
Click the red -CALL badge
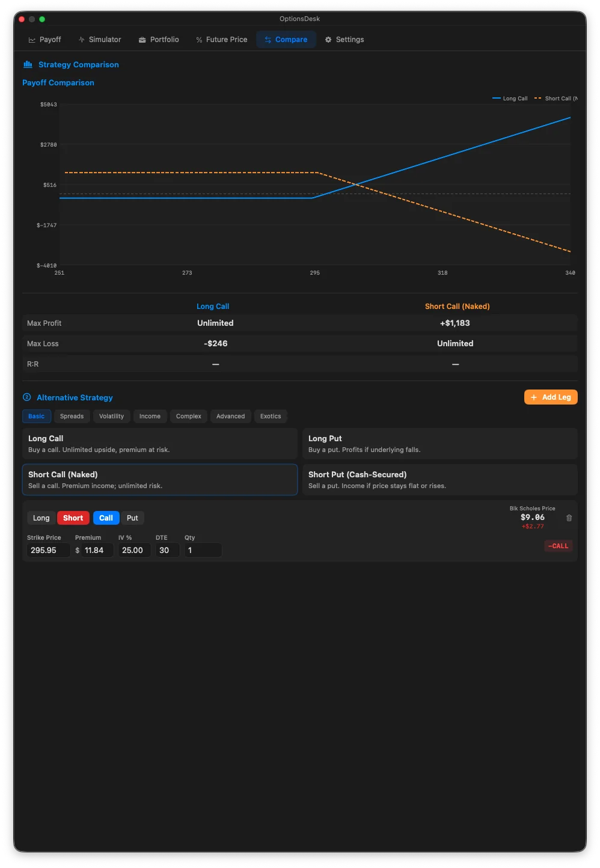pos(559,546)
